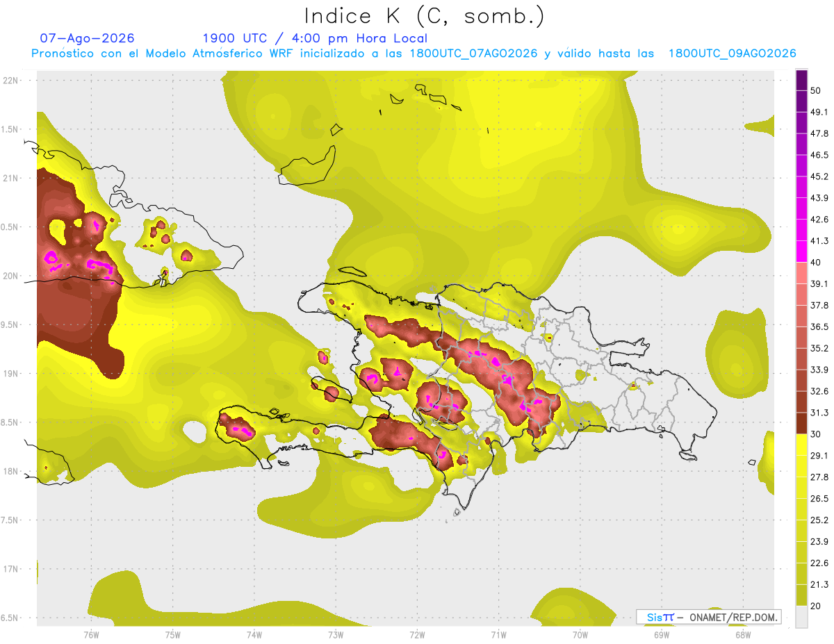Click "1900 UTC / 4:00 pm Hora Local"
Viewport: 834px width, 644px height.
tap(315, 38)
